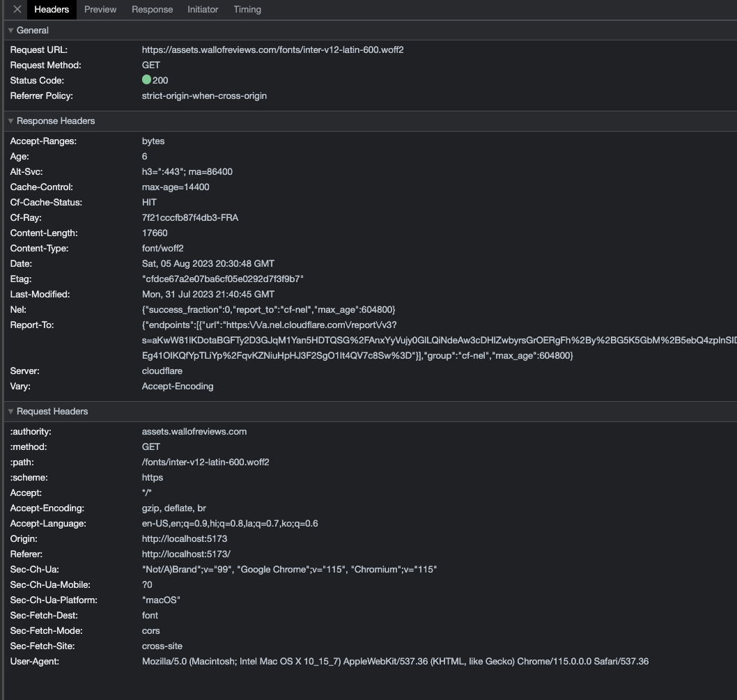Screen dimensions: 737x700
Task: Click the disclosure triangle beside General
Action: click(10, 30)
